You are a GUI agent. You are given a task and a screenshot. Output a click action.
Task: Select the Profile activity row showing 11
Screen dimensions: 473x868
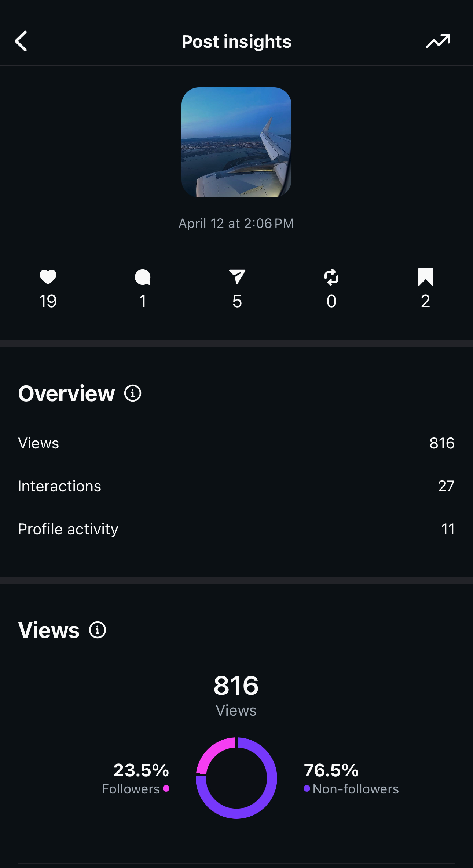coord(236,529)
